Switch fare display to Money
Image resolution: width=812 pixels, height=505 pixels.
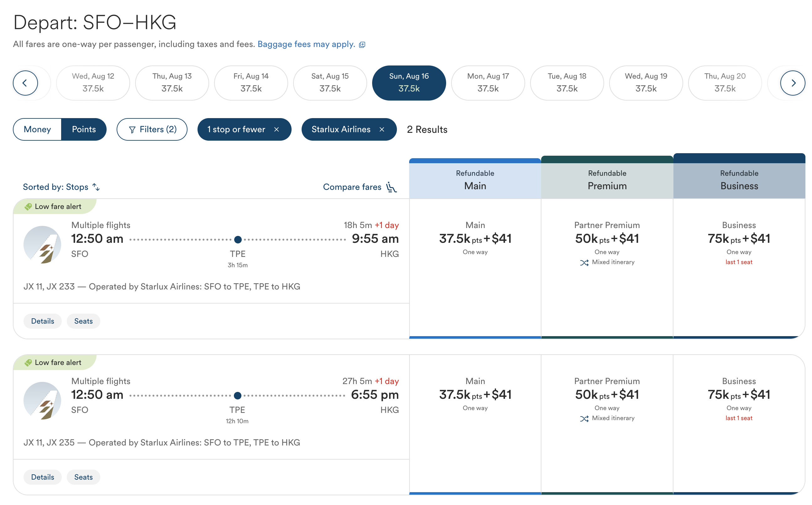37,130
